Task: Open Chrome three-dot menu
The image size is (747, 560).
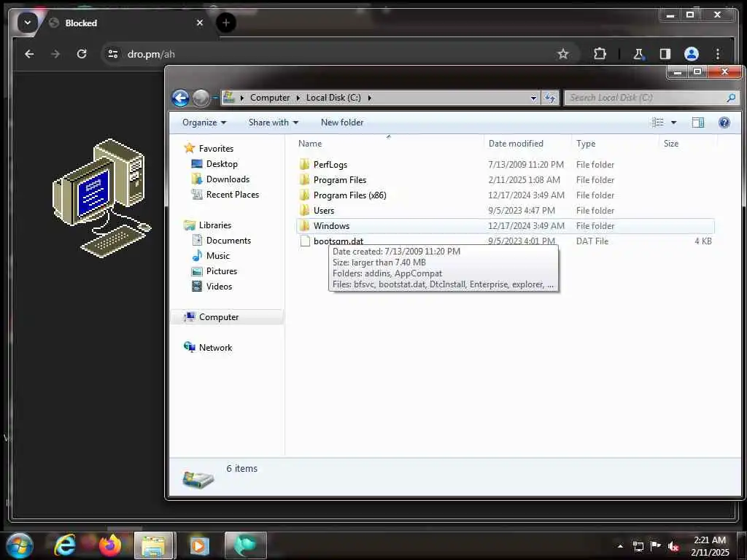Action: pos(718,54)
